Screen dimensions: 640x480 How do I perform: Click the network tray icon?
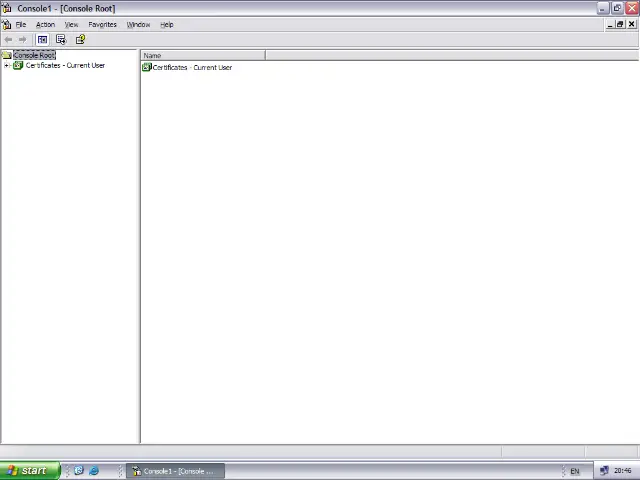point(604,471)
